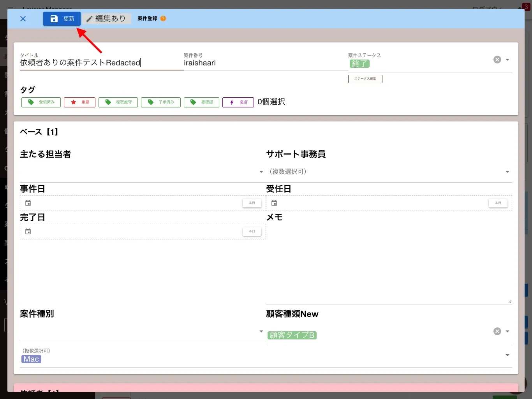The width and height of the screenshot is (532, 399).
Task: Clear the 顧客タイプB selection
Action: click(497, 331)
